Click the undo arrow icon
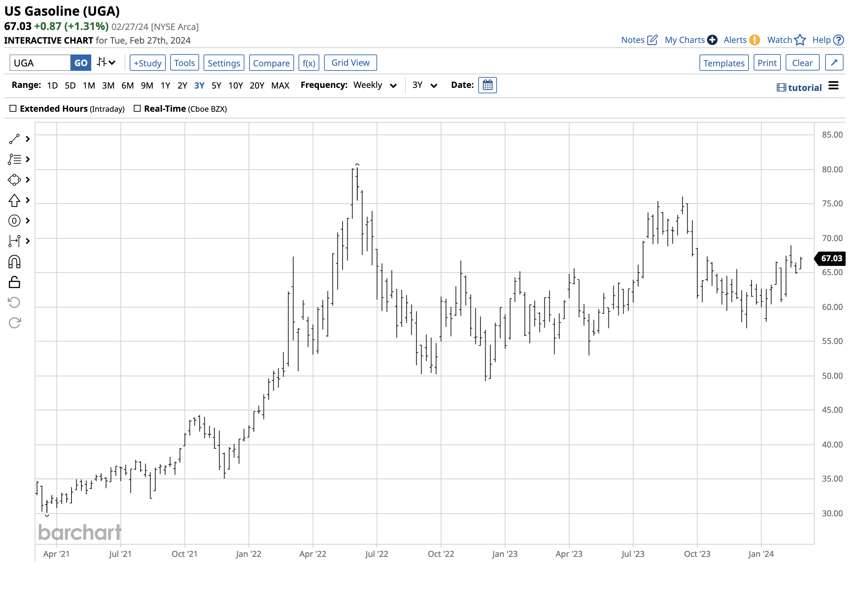Screen dimensions: 868x596 pyautogui.click(x=14, y=302)
